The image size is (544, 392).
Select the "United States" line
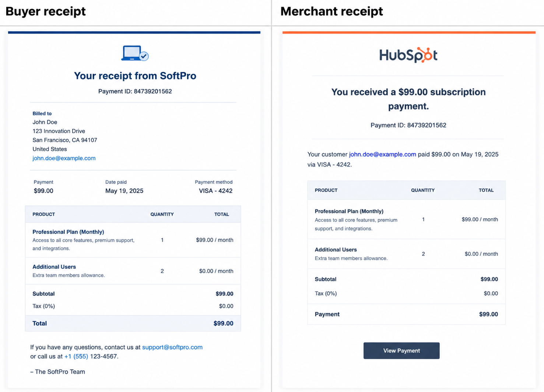click(x=50, y=149)
